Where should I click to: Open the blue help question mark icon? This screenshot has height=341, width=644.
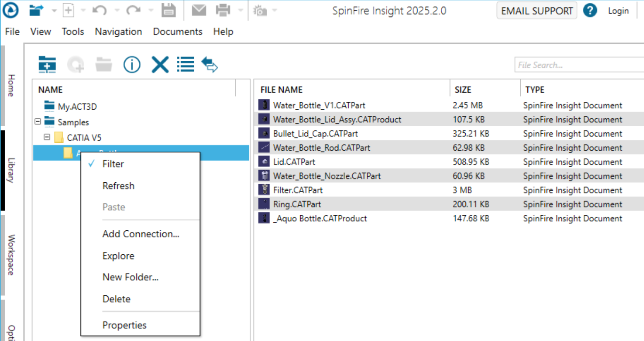point(590,11)
